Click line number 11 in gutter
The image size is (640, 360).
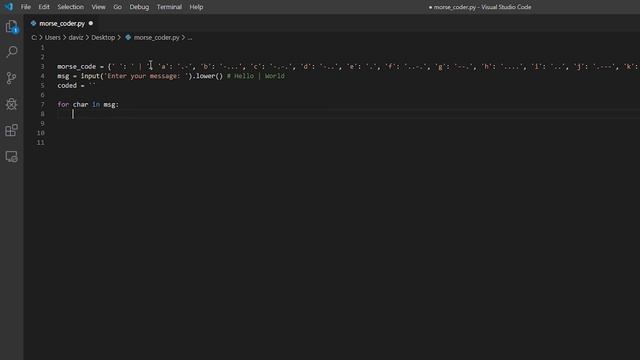pos(41,142)
